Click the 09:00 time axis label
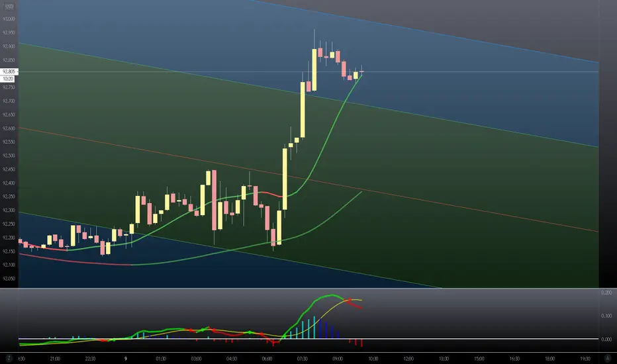Image resolution: width=617 pixels, height=364 pixels. [338, 359]
